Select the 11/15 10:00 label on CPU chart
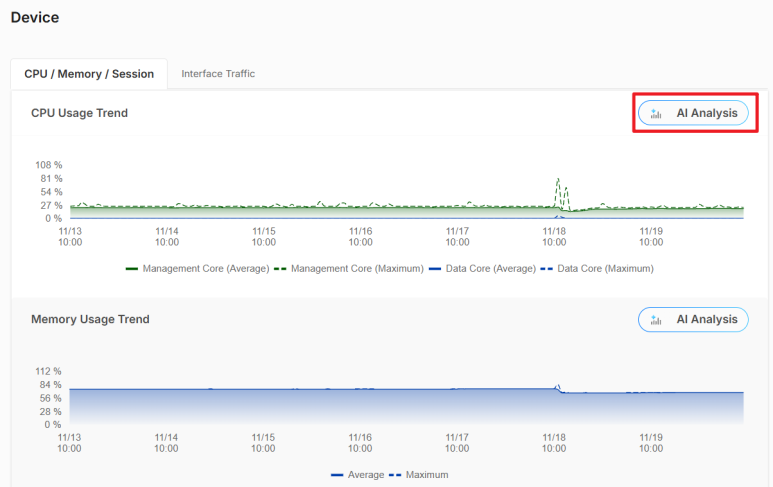The image size is (773, 487). 264,236
